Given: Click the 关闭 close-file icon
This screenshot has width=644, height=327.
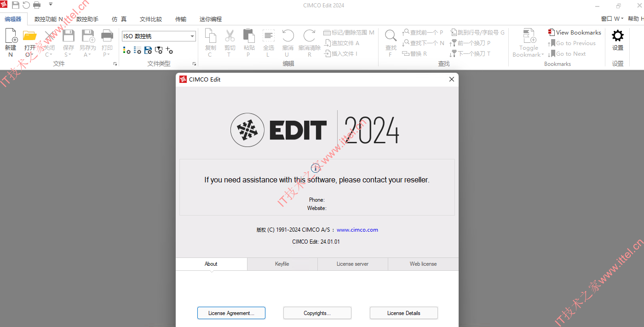Looking at the screenshot, I should pos(49,36).
